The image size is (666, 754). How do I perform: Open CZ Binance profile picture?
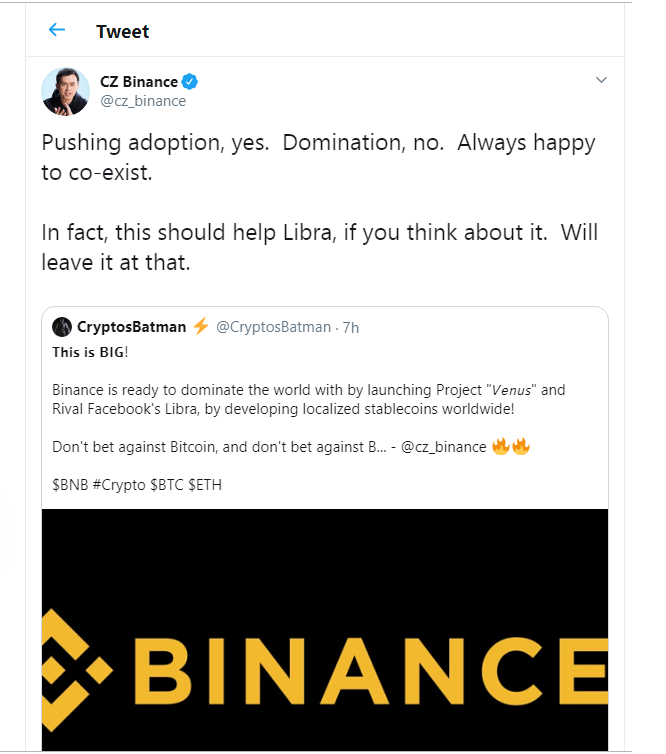point(65,91)
